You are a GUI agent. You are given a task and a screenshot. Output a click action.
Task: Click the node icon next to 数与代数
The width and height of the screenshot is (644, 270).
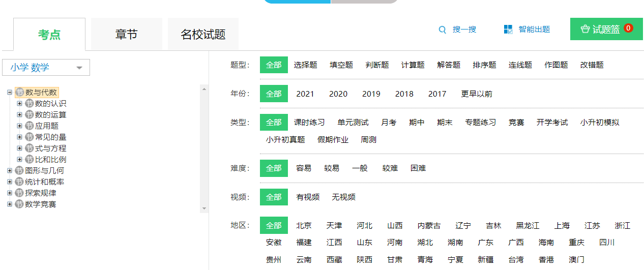20,93
